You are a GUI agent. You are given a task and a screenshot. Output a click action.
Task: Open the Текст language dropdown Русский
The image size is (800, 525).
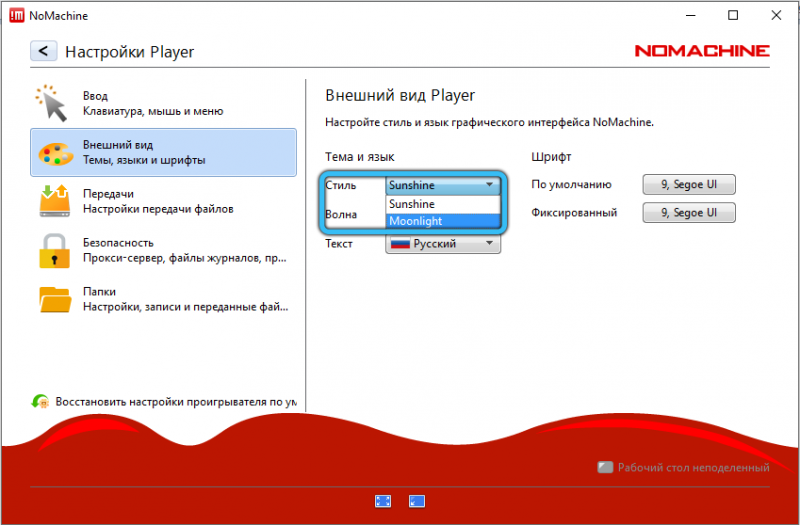[x=443, y=243]
